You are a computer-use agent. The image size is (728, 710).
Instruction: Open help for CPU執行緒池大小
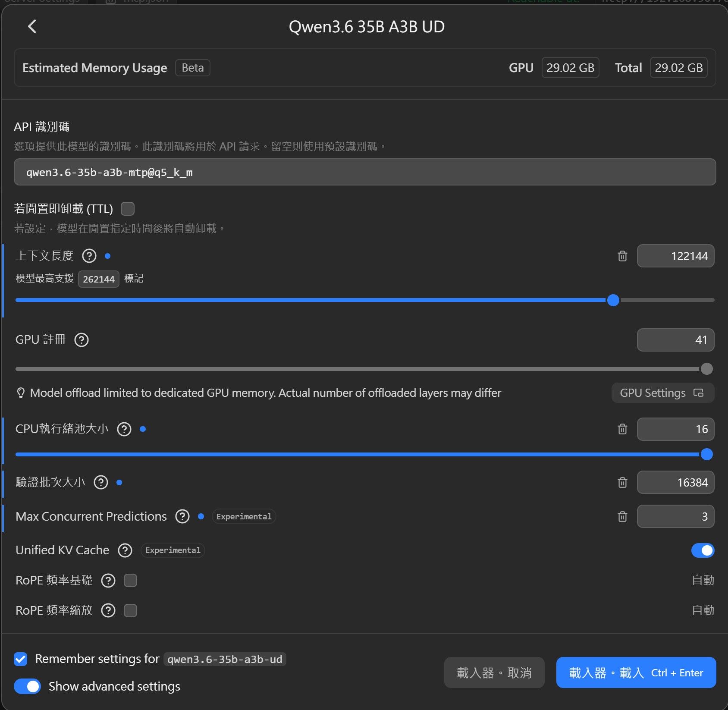[124, 429]
